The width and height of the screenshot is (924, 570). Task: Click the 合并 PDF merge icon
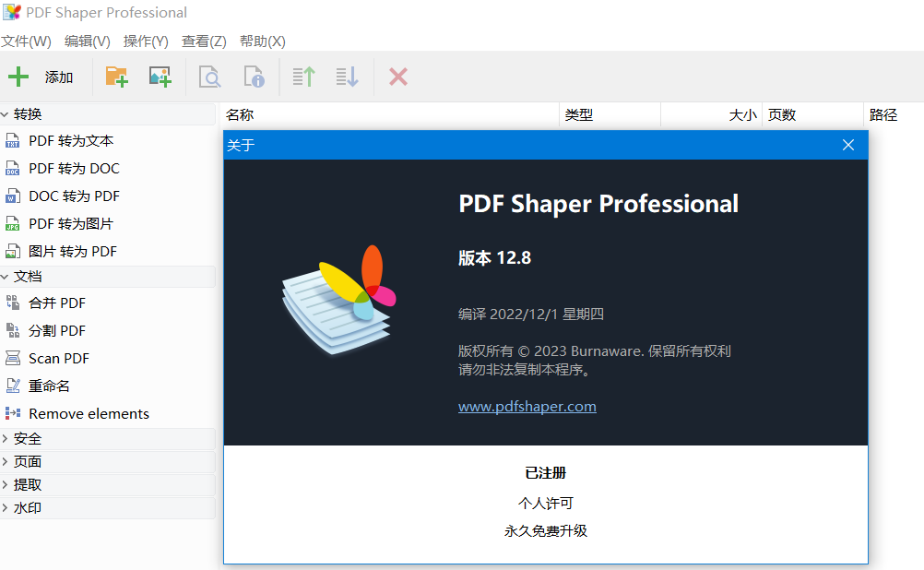(12, 303)
